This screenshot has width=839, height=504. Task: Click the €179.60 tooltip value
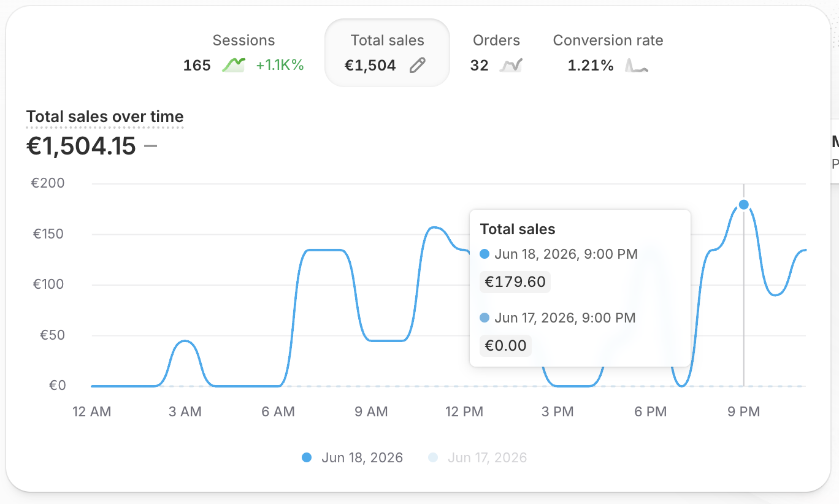click(x=515, y=282)
